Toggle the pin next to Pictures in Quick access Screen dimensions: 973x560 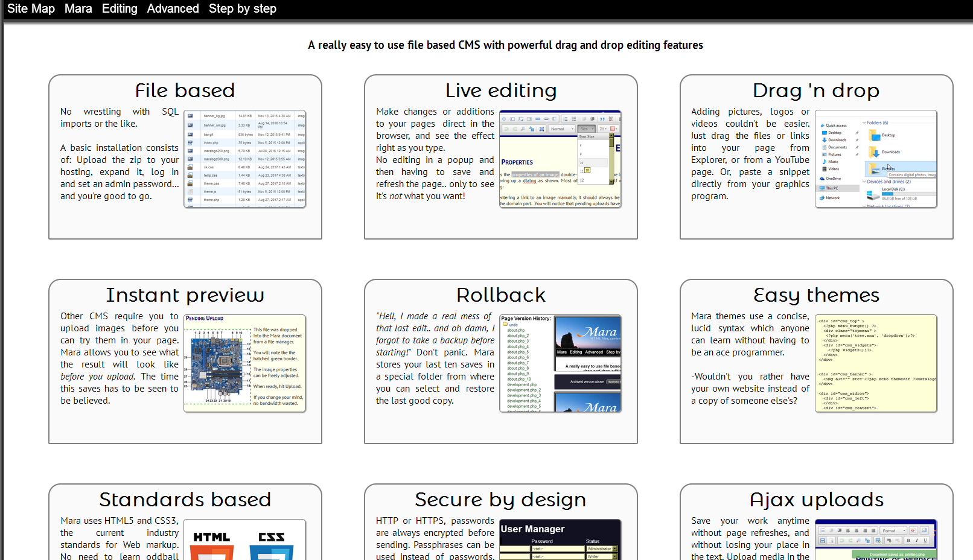856,154
